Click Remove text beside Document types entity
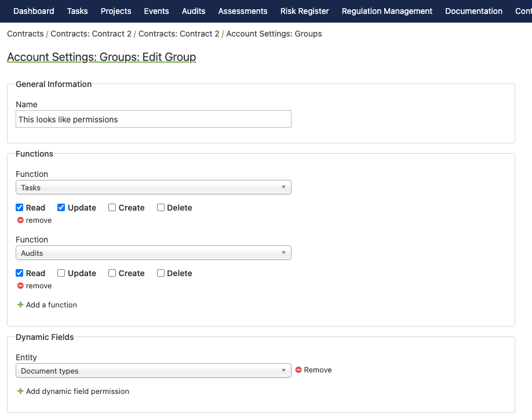Viewport: 532px width, 420px height. tap(318, 370)
